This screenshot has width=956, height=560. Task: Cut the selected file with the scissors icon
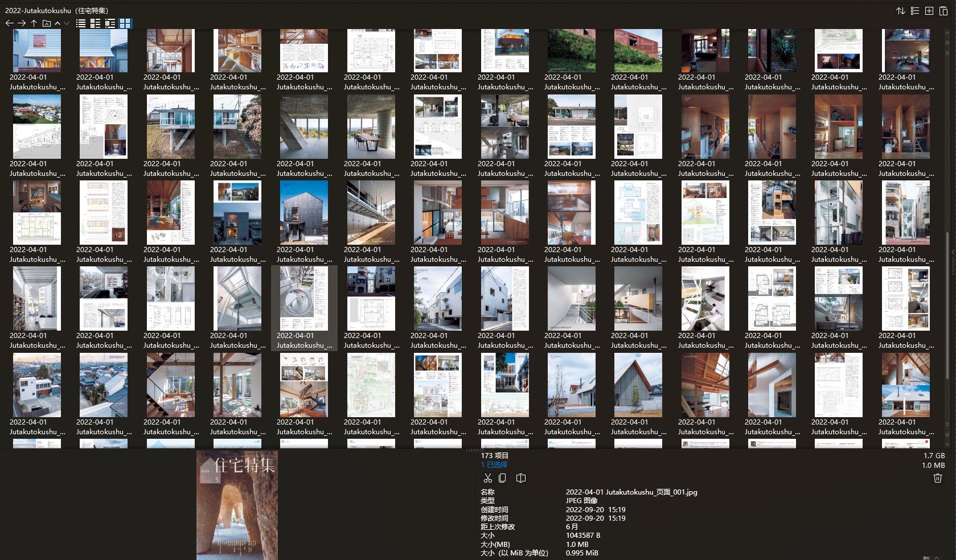pyautogui.click(x=488, y=479)
